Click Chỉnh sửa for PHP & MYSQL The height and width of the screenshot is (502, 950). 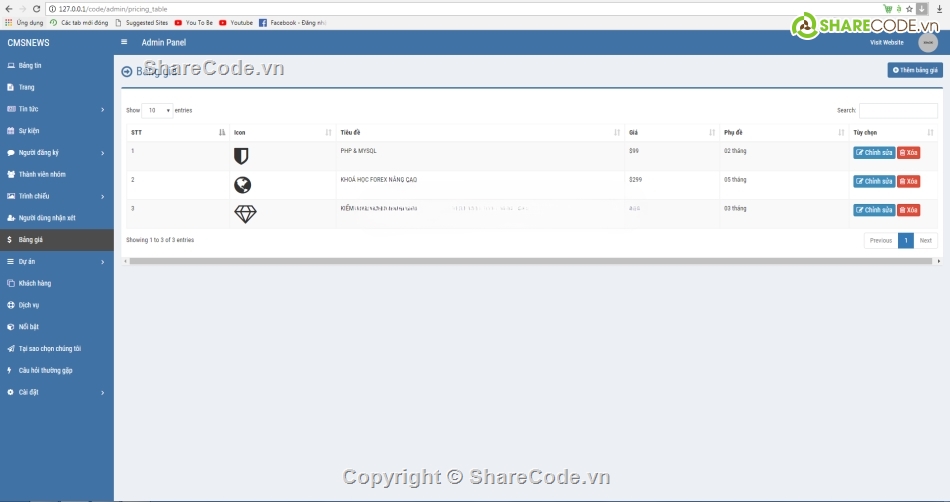(874, 153)
